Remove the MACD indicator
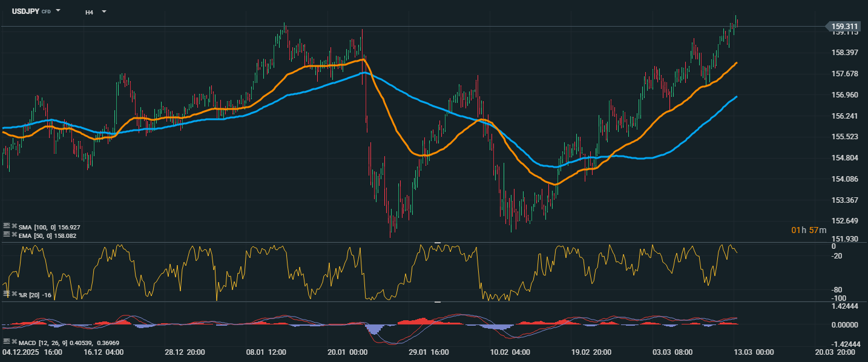 (x=14, y=342)
